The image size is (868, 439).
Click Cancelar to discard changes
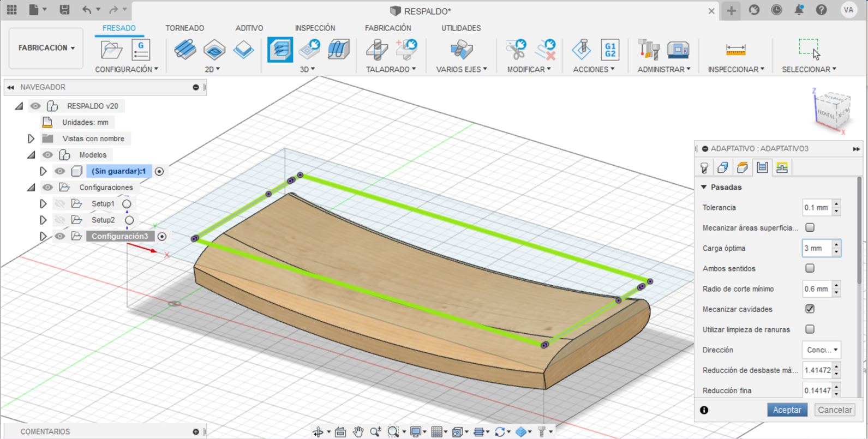point(835,410)
